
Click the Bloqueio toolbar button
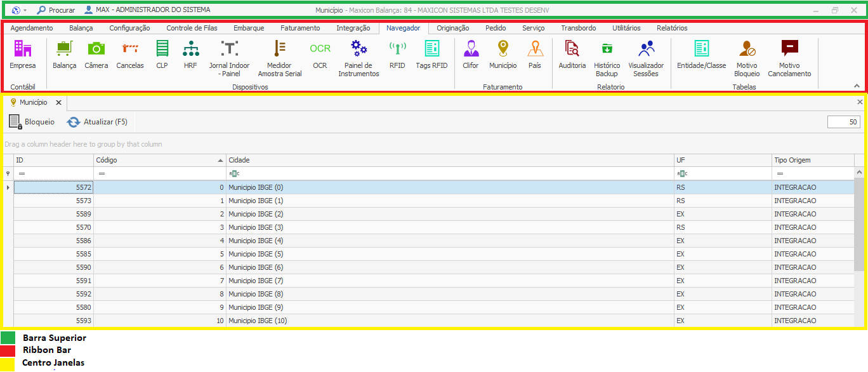[x=32, y=122]
